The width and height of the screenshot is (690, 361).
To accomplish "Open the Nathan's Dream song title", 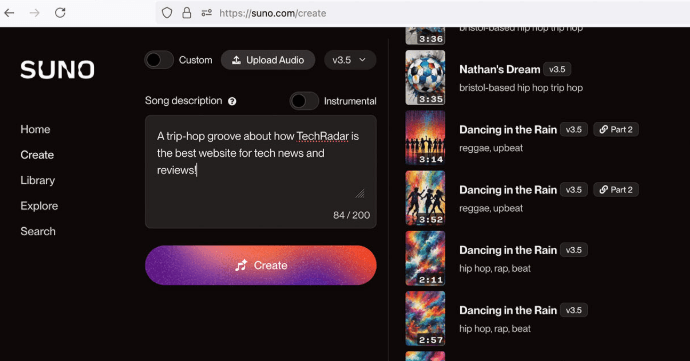I will point(499,70).
